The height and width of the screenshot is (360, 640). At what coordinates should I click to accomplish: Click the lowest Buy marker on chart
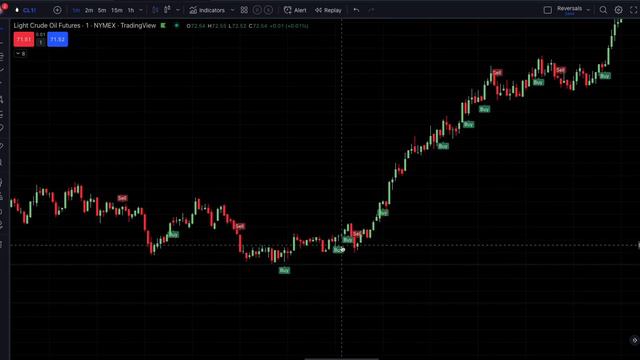(284, 270)
